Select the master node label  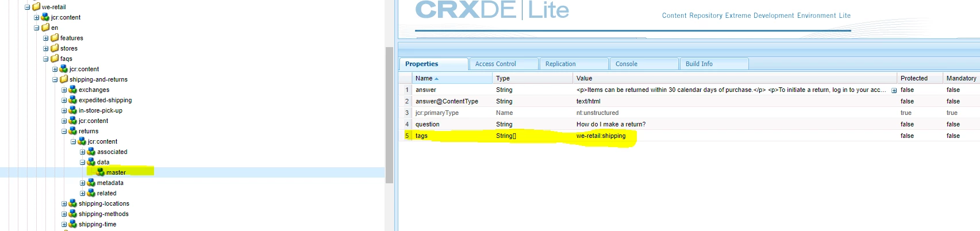(116, 172)
